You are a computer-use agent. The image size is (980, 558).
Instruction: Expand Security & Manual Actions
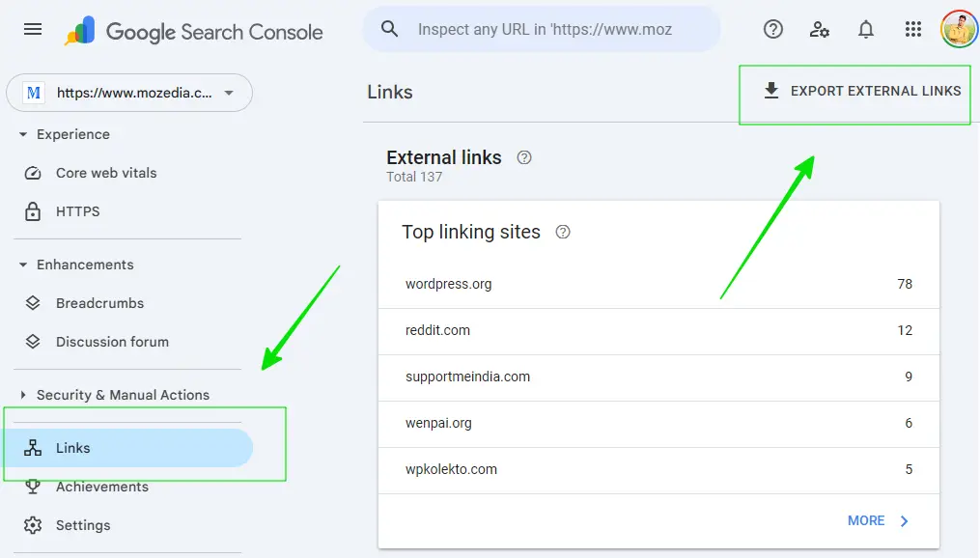24,395
